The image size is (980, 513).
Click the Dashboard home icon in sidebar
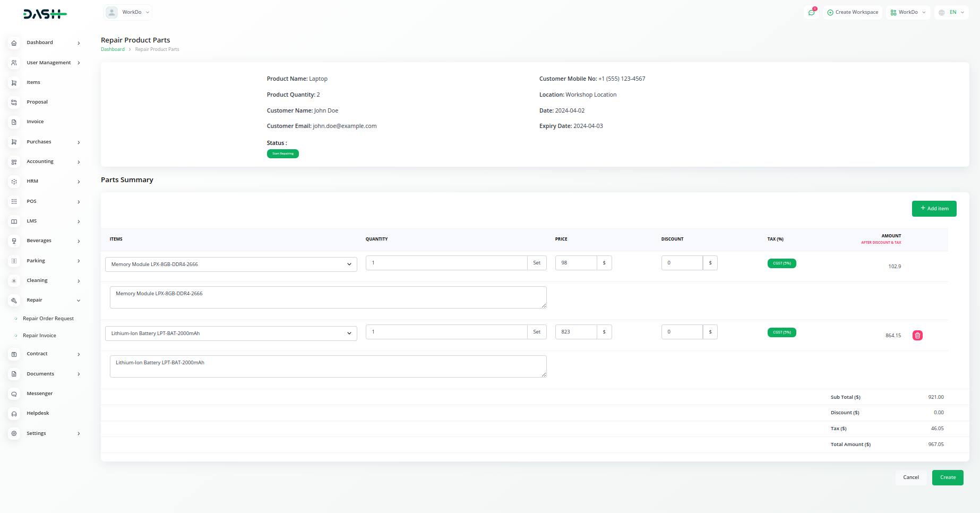pyautogui.click(x=14, y=43)
